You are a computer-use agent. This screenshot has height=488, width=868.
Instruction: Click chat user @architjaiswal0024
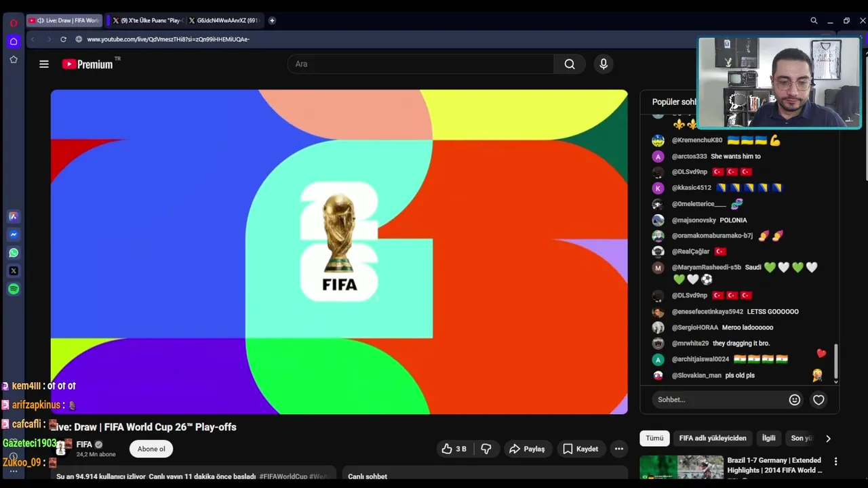tap(700, 359)
